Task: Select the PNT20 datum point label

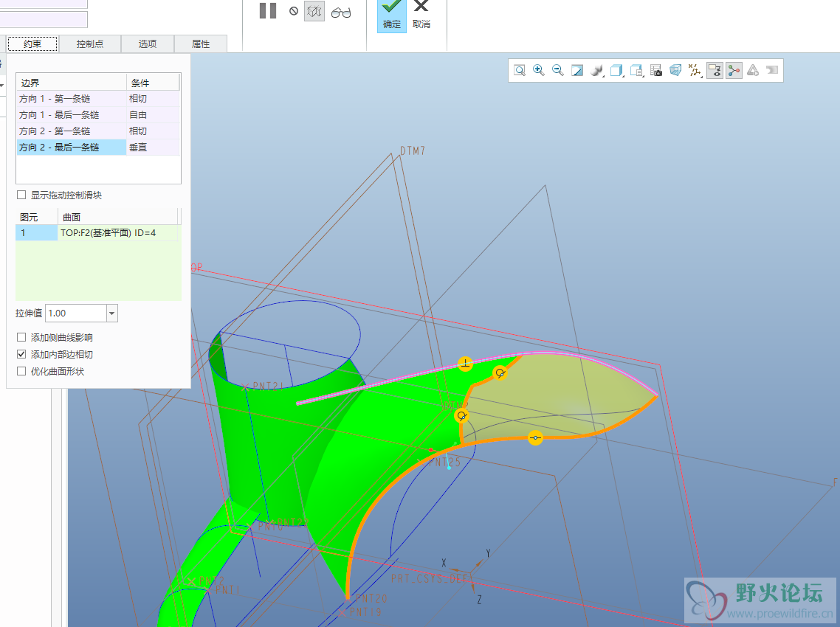Action: pos(371,598)
